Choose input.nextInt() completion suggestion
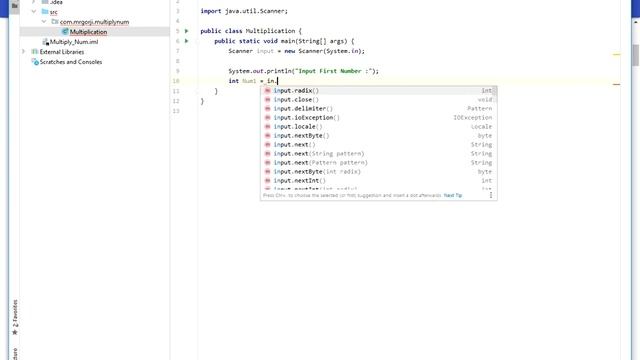The image size is (640, 360). (x=378, y=180)
